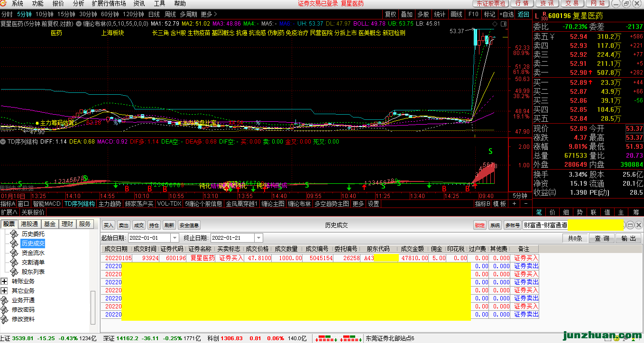Viewport: 644px width, 343px height.
Task: Open the 修改资料 sidebar entry
Action: [23, 319]
